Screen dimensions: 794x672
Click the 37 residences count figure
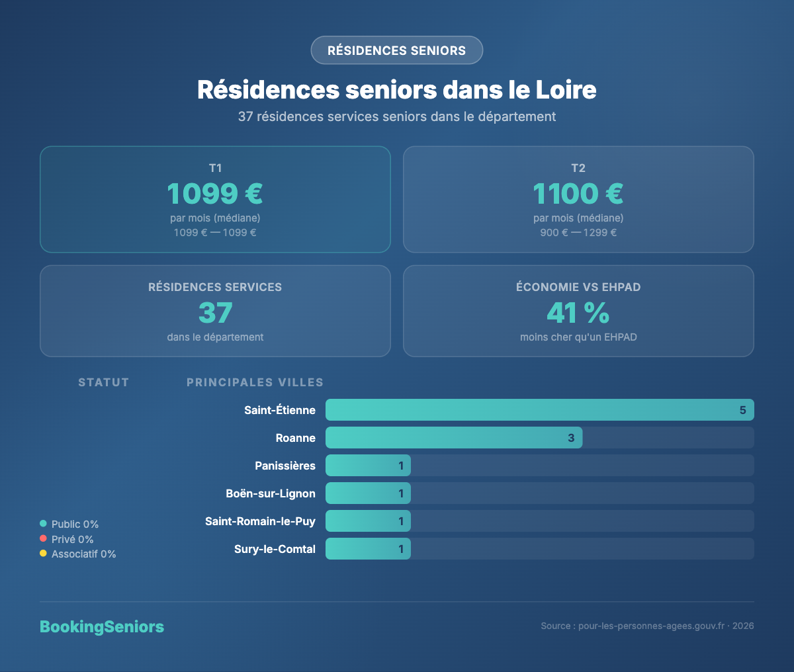(215, 313)
